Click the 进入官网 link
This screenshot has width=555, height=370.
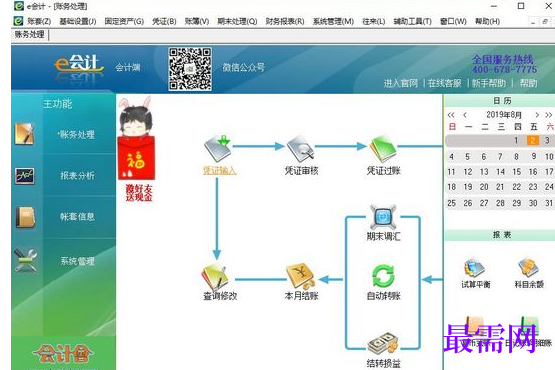pos(401,83)
